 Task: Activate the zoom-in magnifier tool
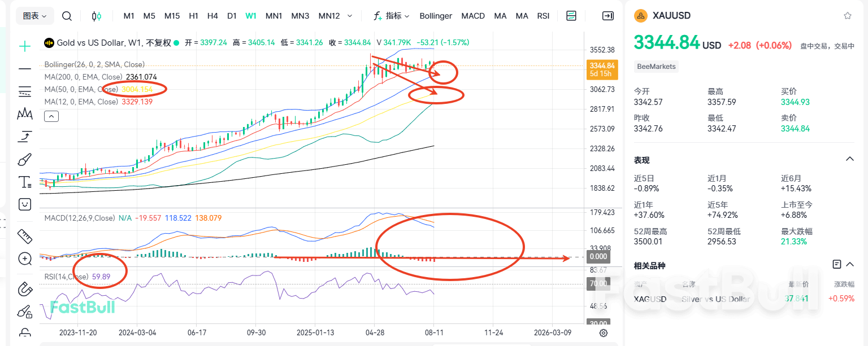[25, 259]
